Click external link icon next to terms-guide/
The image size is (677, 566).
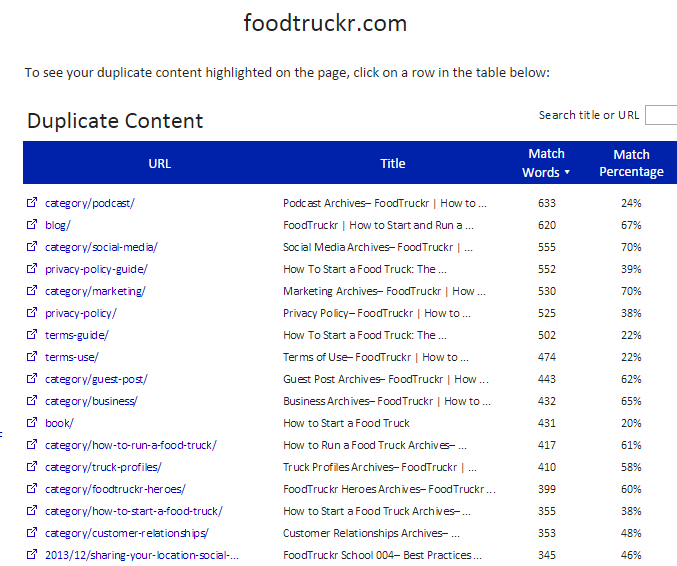(x=32, y=335)
